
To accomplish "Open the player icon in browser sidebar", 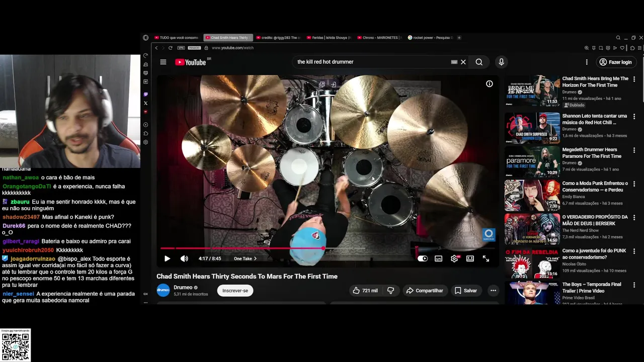I will pos(146,125).
